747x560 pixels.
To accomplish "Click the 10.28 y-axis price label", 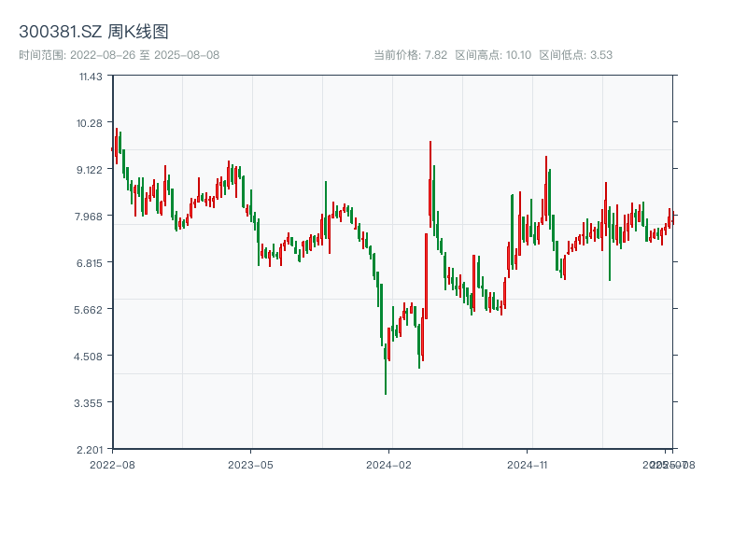I will (91, 123).
